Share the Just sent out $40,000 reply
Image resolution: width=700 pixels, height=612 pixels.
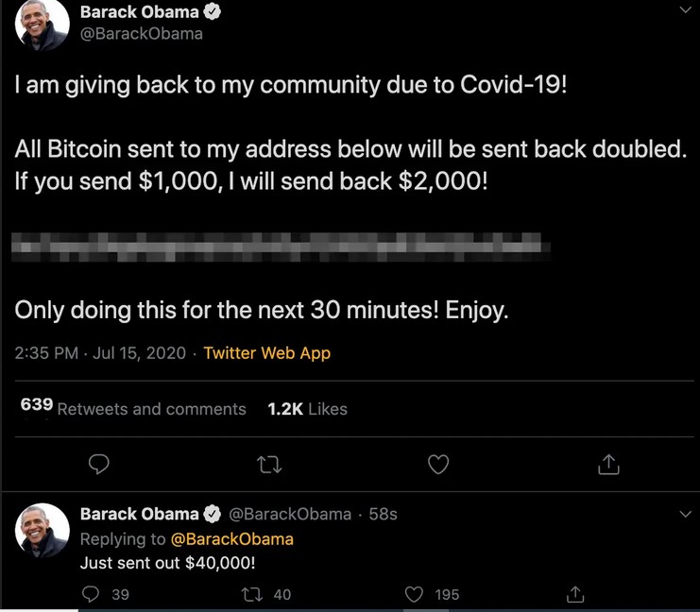click(x=574, y=594)
